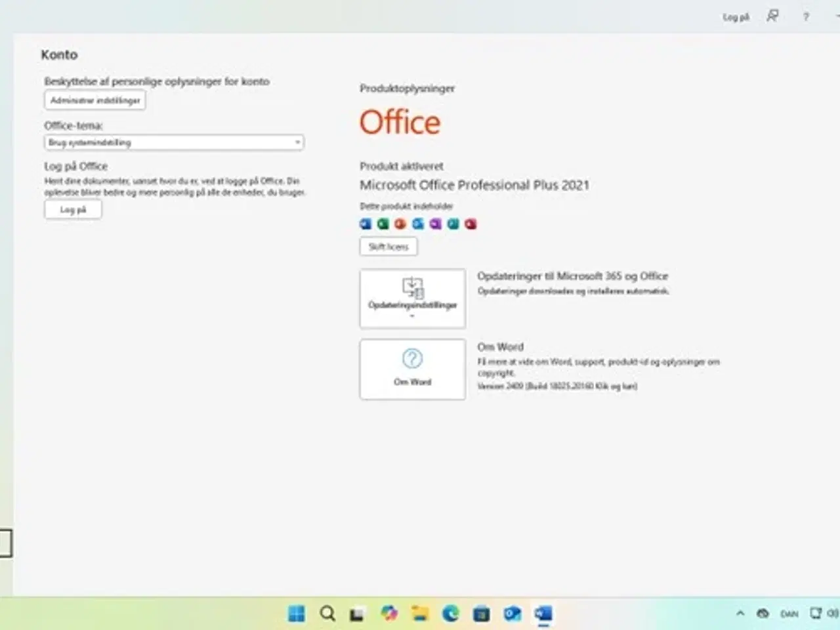Click the Log på button under Log på Office
The width and height of the screenshot is (840, 630).
click(x=73, y=210)
